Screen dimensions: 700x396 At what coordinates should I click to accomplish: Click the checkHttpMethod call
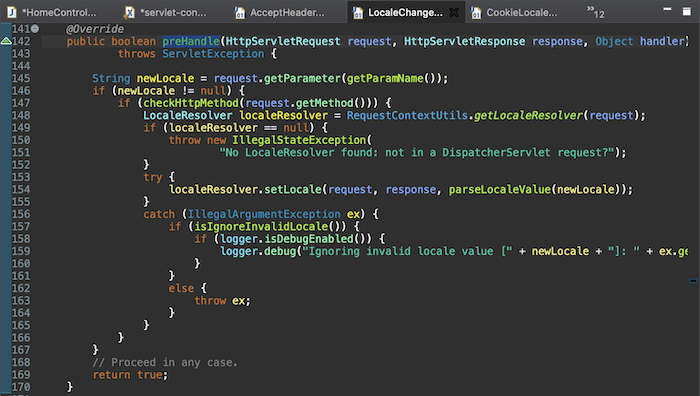coord(191,103)
